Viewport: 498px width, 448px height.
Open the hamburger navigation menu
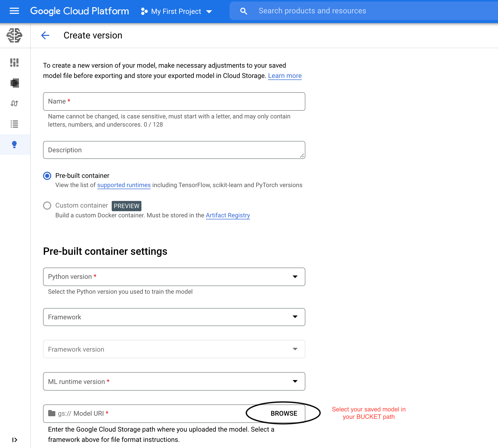click(14, 11)
